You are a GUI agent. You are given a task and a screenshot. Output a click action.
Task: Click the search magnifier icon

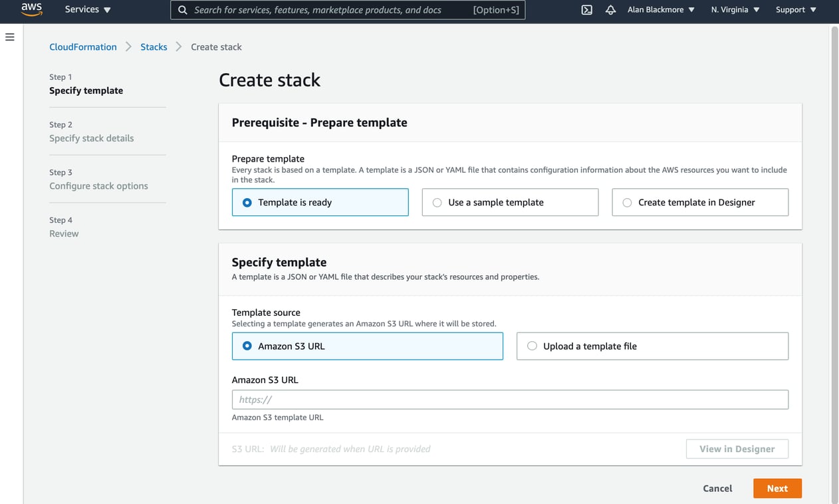click(182, 10)
